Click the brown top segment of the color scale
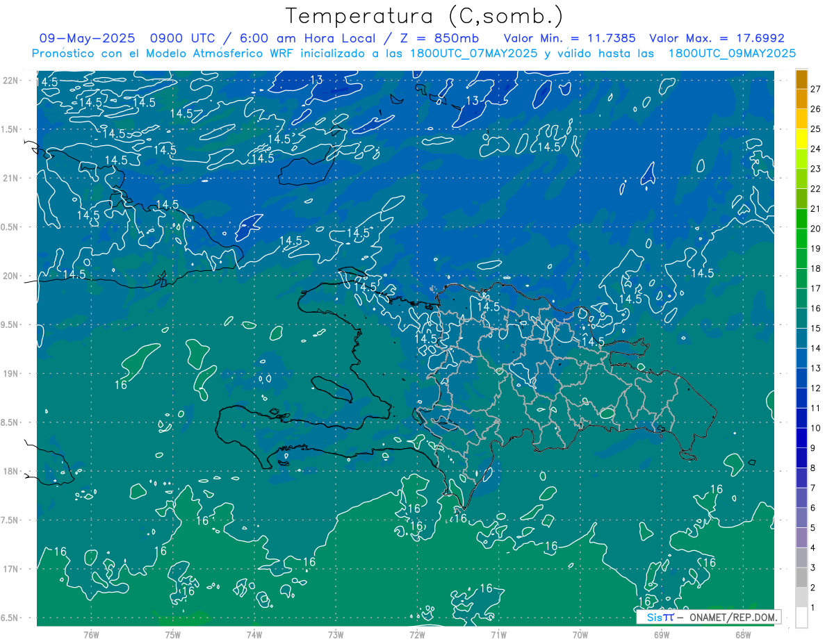This screenshot has height=644, width=834. click(x=801, y=79)
